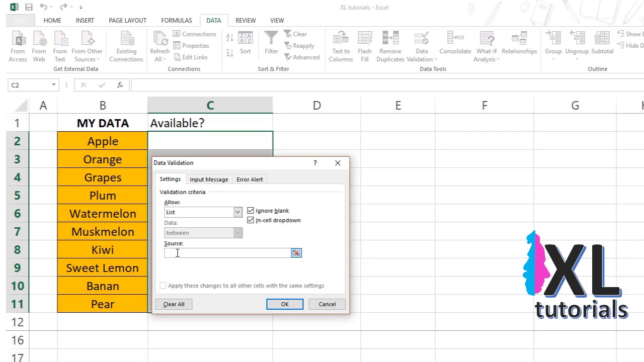Toggle the Filter funnel
Viewport: 644px width, 362px height.
(x=271, y=43)
